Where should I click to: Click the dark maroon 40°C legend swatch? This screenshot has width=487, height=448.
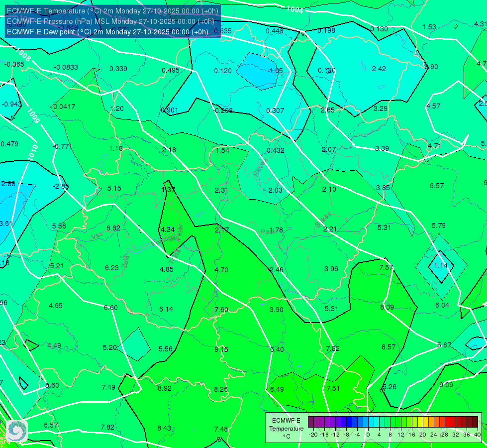(475, 422)
